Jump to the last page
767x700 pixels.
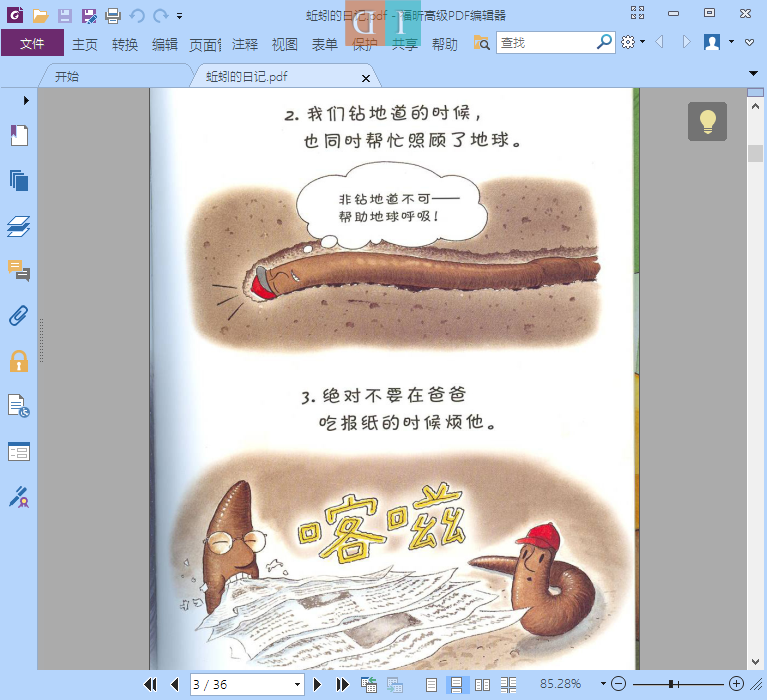point(342,684)
